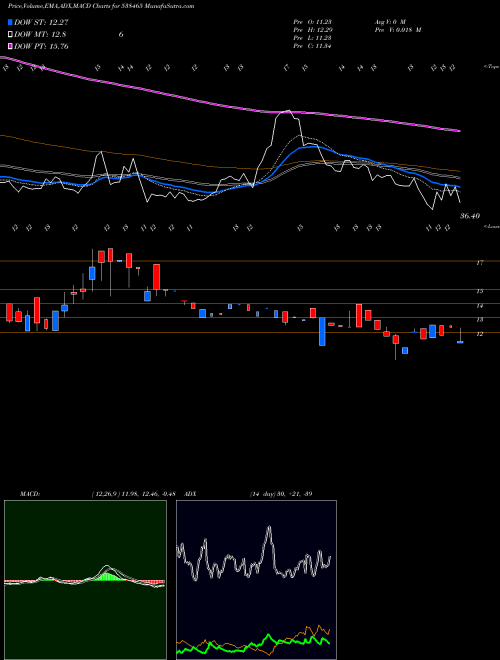Select the 'DOW PT: 15.76' label
Viewport: 500px width, 660px height.
pyautogui.click(x=41, y=46)
